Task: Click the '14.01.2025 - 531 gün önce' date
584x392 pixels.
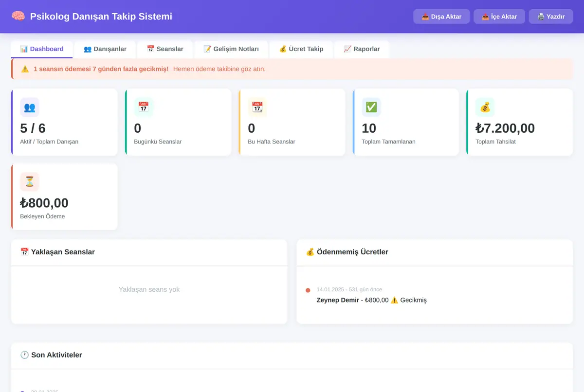Action: point(349,289)
